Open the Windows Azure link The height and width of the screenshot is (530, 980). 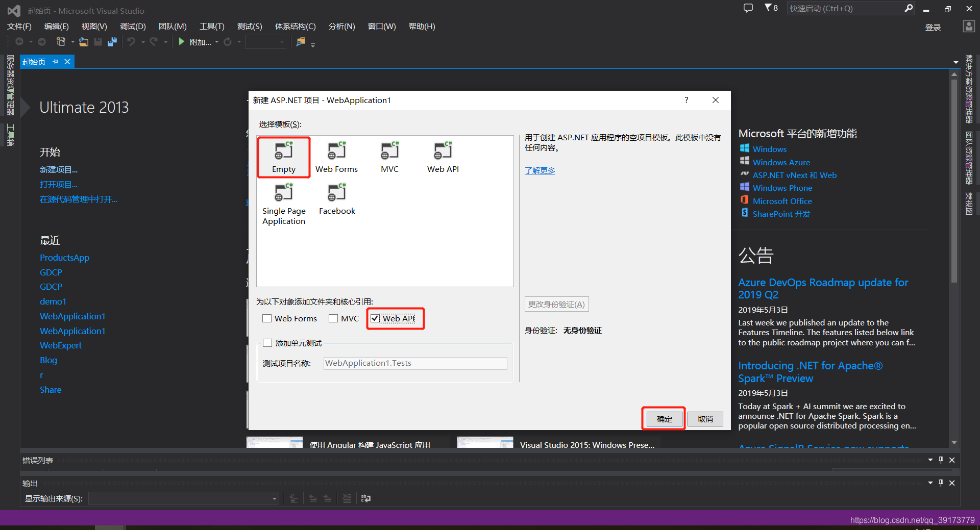[x=781, y=162]
